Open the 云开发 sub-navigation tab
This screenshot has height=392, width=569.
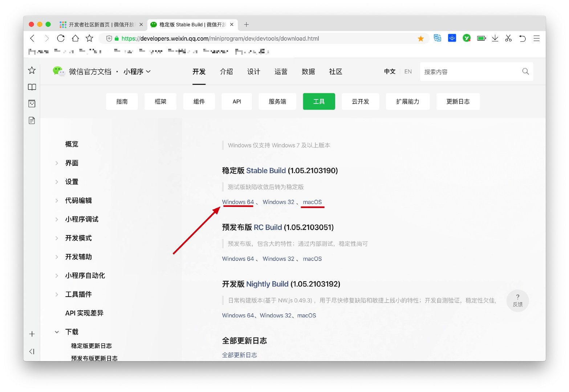(x=361, y=102)
